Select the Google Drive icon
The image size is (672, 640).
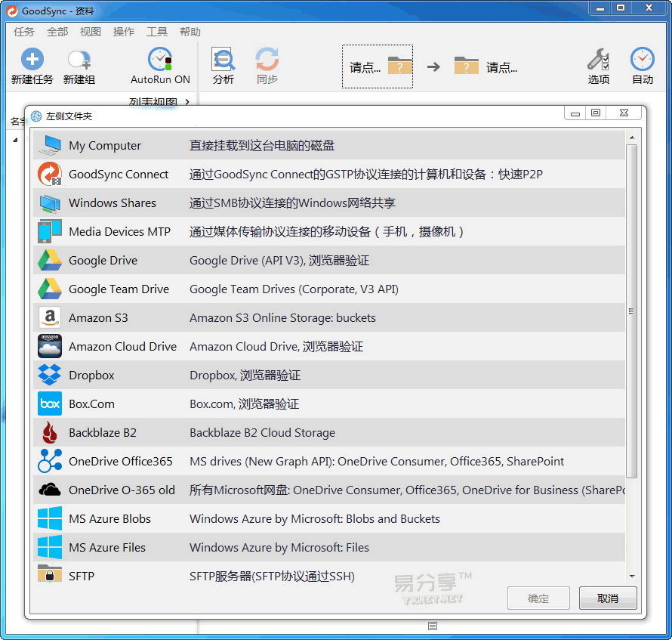click(50, 260)
